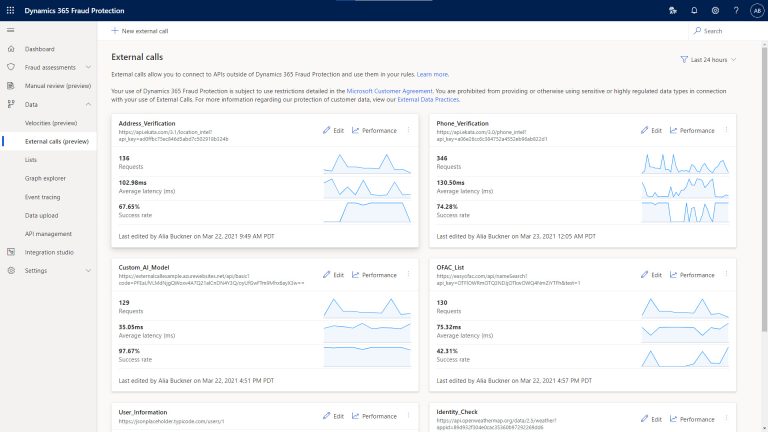Click the Integration studio icon
Viewport: 768px width, 432px height.
[11, 252]
